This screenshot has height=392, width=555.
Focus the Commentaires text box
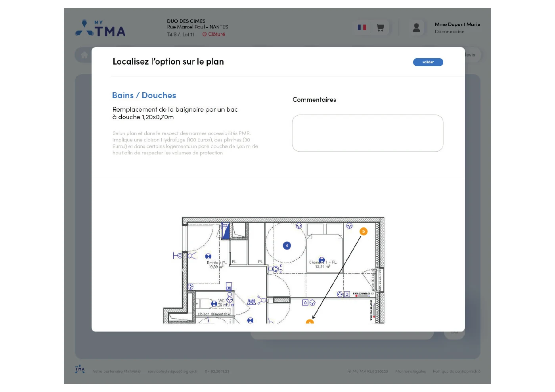coord(367,133)
